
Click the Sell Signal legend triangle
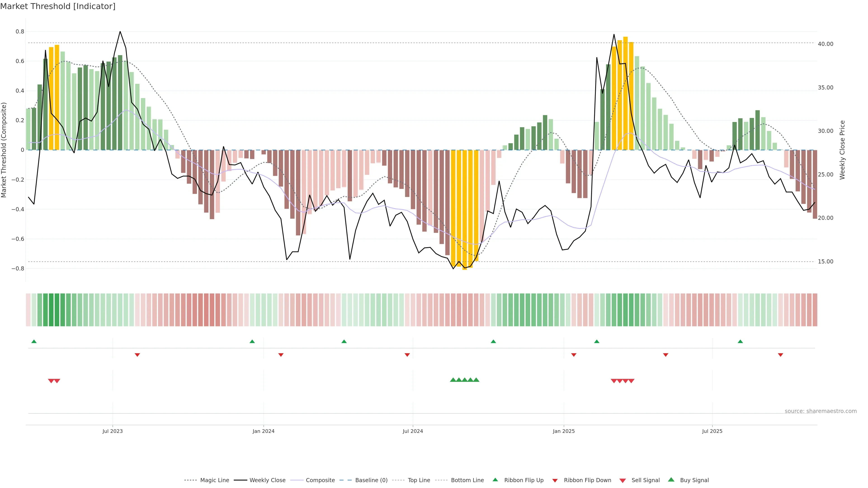point(623,481)
